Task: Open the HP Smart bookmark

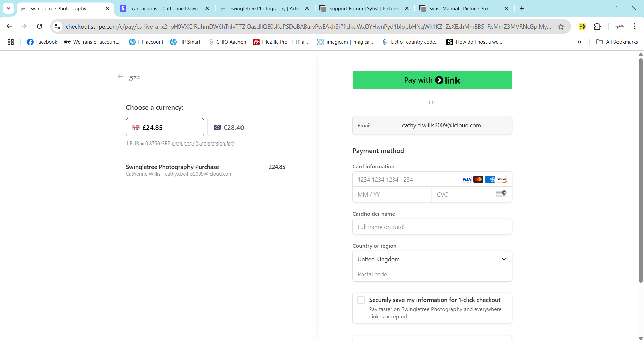Action: (185, 42)
